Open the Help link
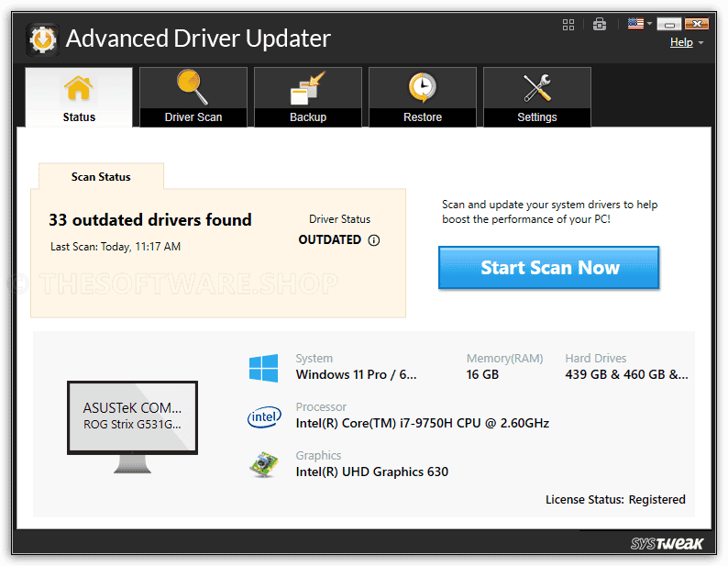The image size is (728, 566). pyautogui.click(x=681, y=42)
